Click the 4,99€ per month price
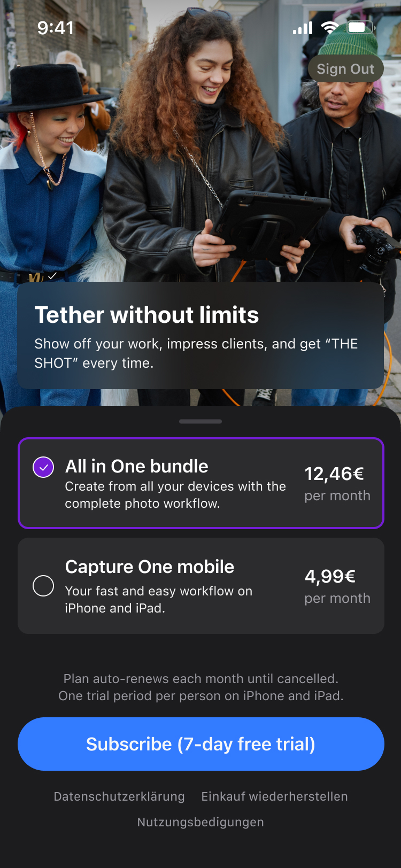 click(337, 586)
